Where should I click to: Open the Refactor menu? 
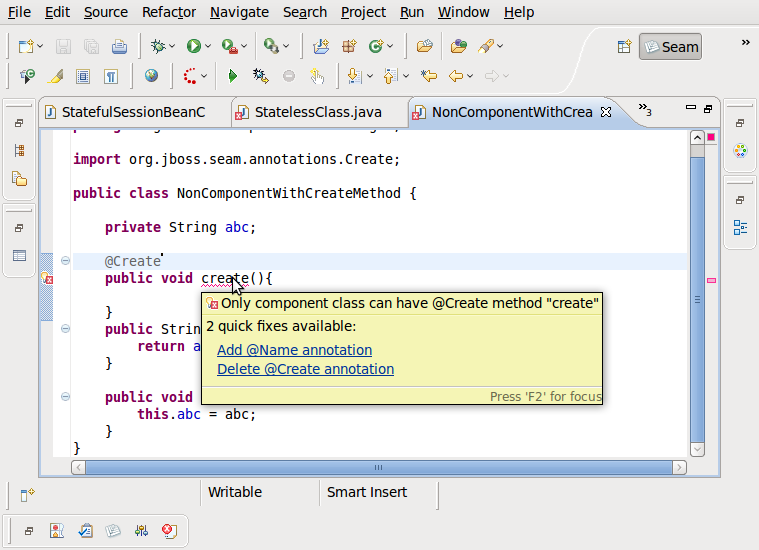[169, 12]
